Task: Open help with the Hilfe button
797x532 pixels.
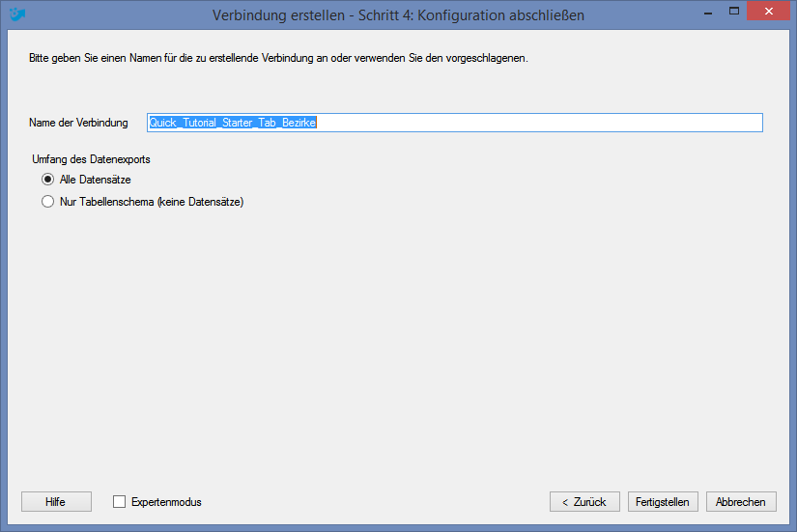Action: click(56, 501)
